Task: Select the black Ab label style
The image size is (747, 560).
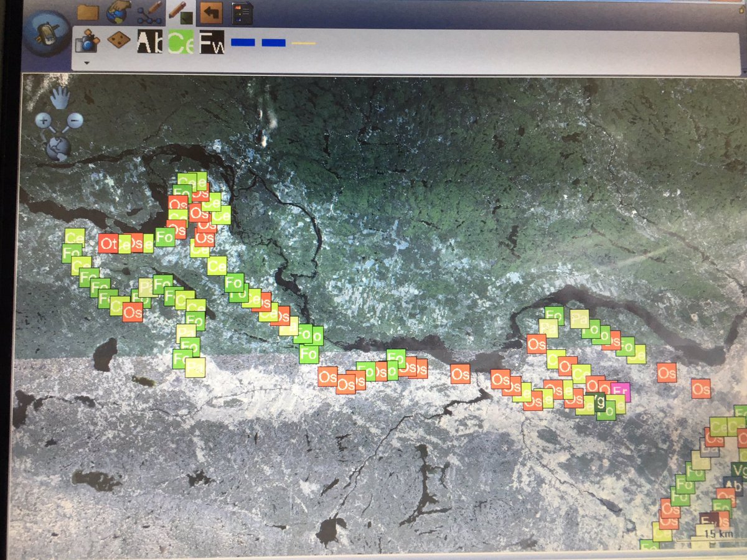Action: pos(150,42)
